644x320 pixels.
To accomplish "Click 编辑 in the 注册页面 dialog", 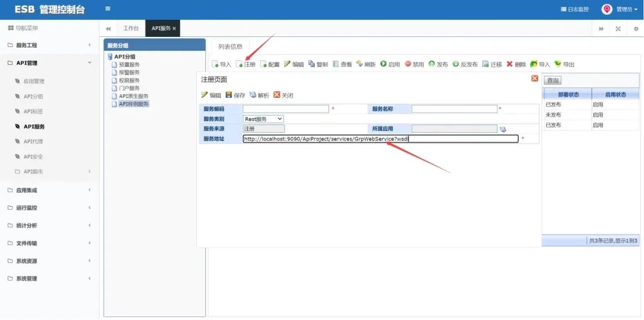I will (211, 95).
